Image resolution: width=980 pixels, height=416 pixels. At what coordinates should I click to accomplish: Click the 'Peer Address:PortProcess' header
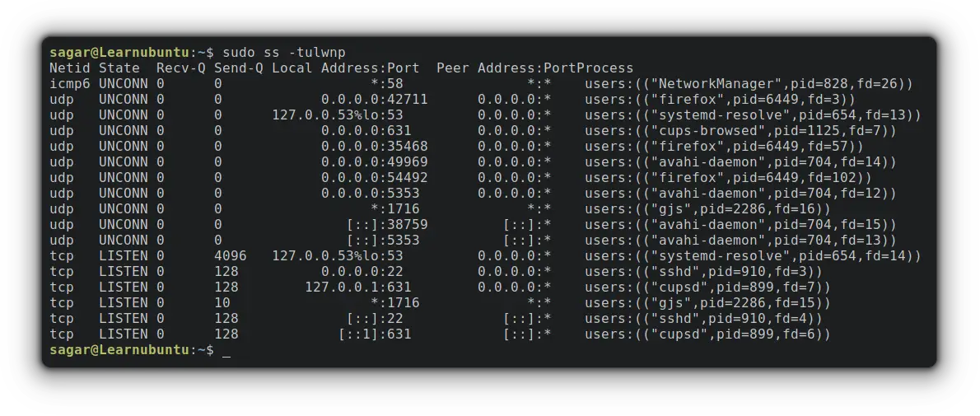click(535, 68)
